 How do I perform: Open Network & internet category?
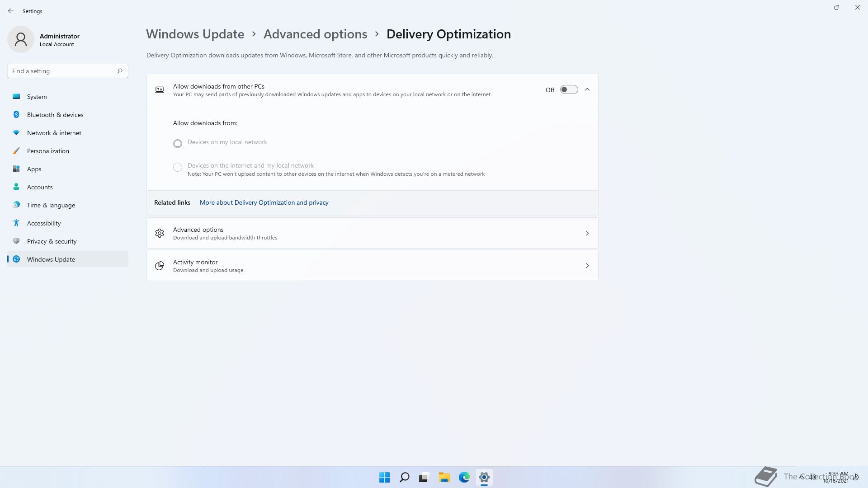coord(68,132)
